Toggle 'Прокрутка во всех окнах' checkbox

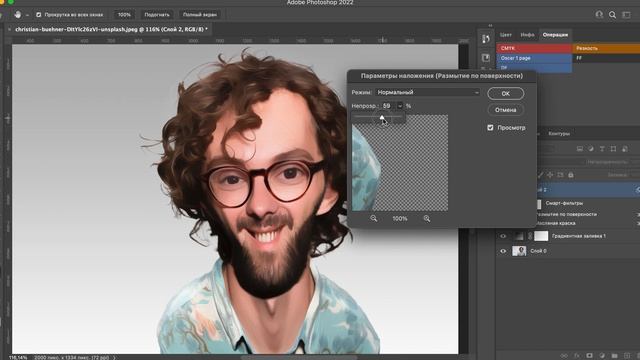pyautogui.click(x=38, y=15)
